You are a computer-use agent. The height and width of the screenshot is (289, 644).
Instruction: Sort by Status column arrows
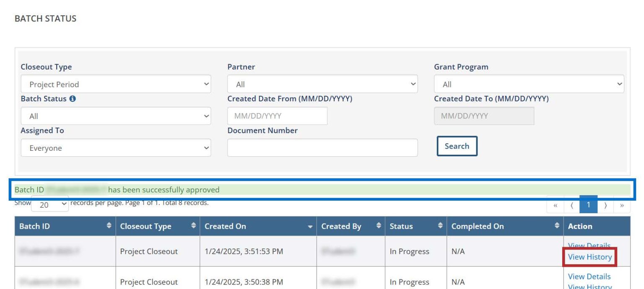(x=440, y=226)
